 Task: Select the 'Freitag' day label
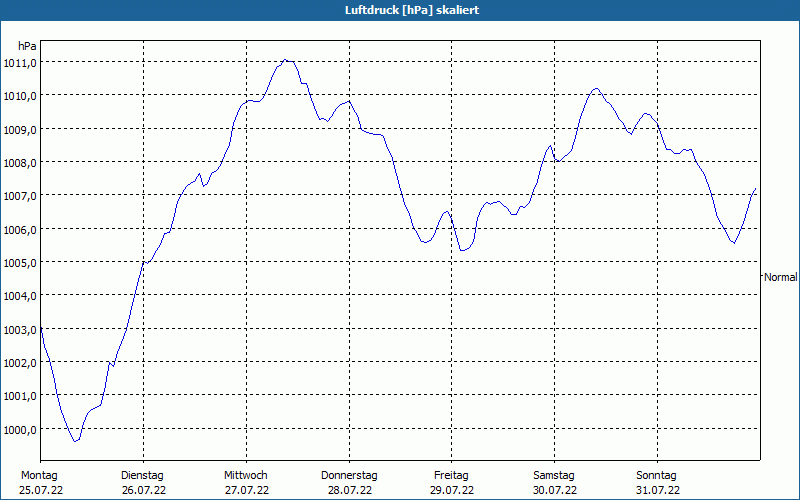click(x=451, y=476)
